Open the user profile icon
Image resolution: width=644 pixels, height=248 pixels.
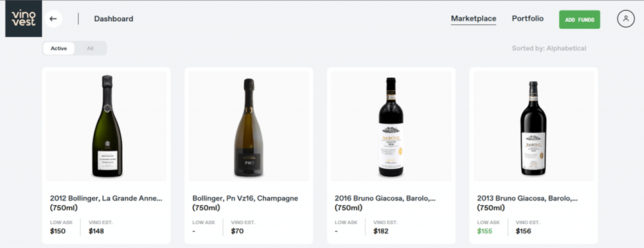(x=626, y=19)
